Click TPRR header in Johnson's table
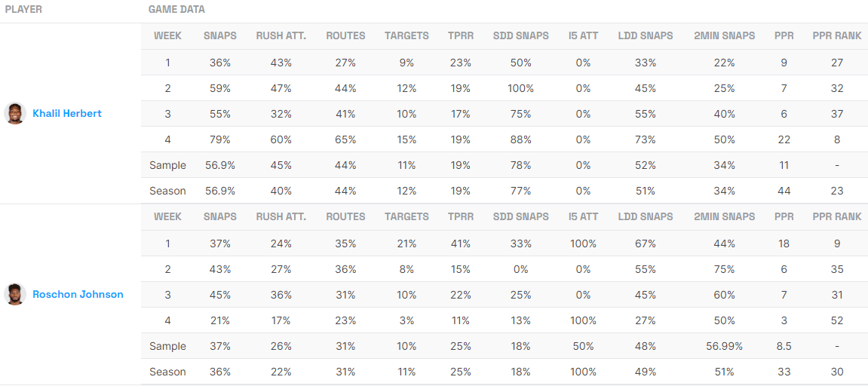The width and height of the screenshot is (868, 386). [x=460, y=216]
